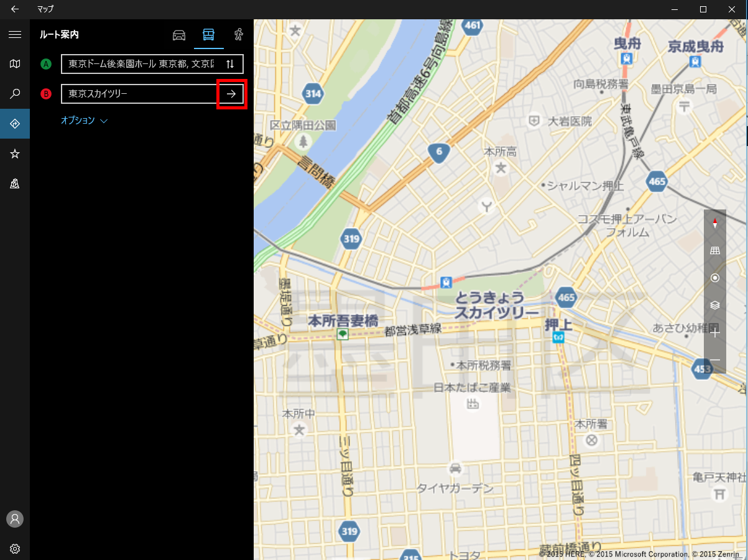Viewport: 748px width, 560px height.
Task: Switch to driving directions car tab
Action: pos(179,35)
